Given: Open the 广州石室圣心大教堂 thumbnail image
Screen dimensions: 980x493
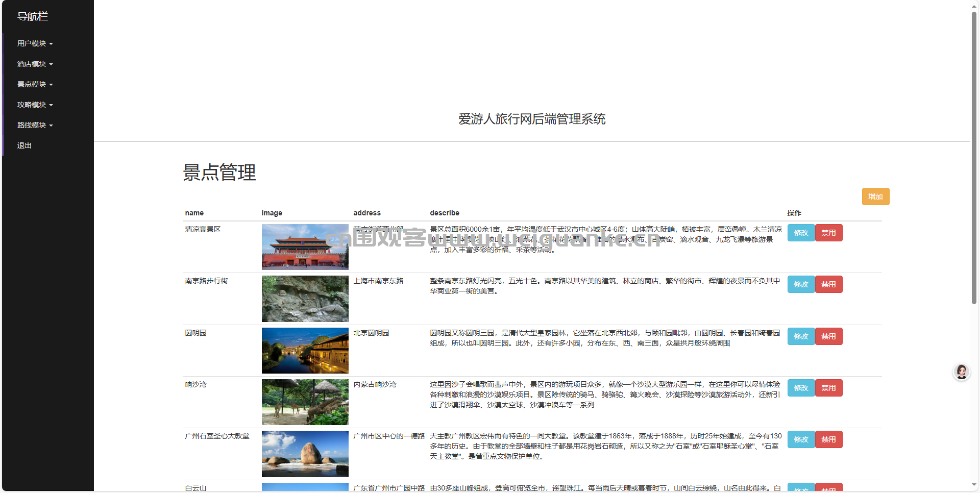Looking at the screenshot, I should (x=305, y=454).
